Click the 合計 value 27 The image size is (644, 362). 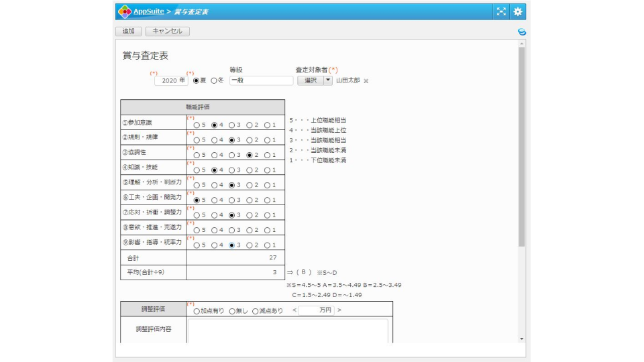click(x=273, y=257)
